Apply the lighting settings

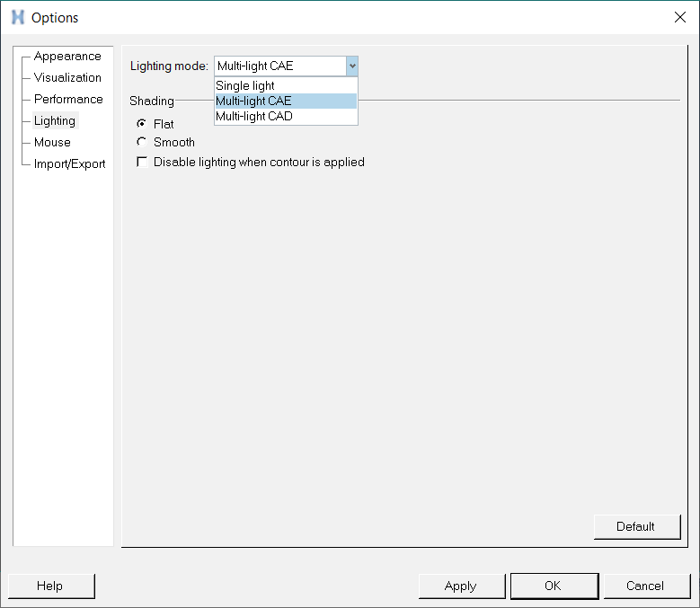click(462, 586)
